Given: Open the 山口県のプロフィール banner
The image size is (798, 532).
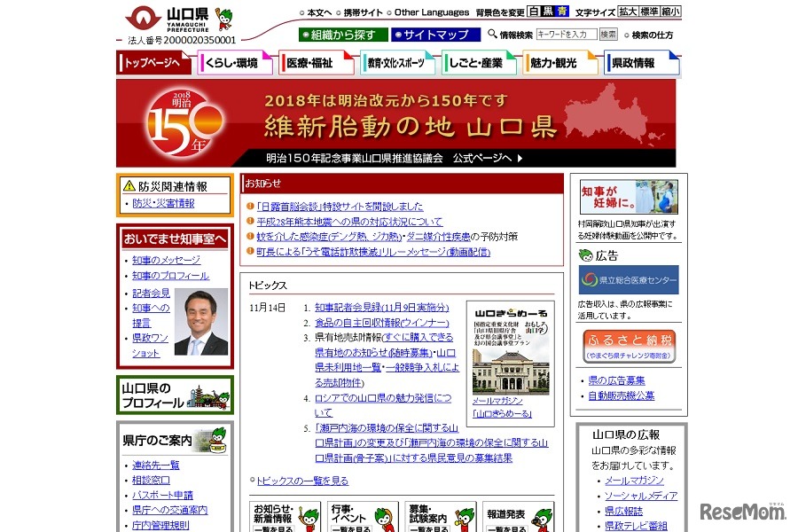Looking at the screenshot, I should coord(175,395).
